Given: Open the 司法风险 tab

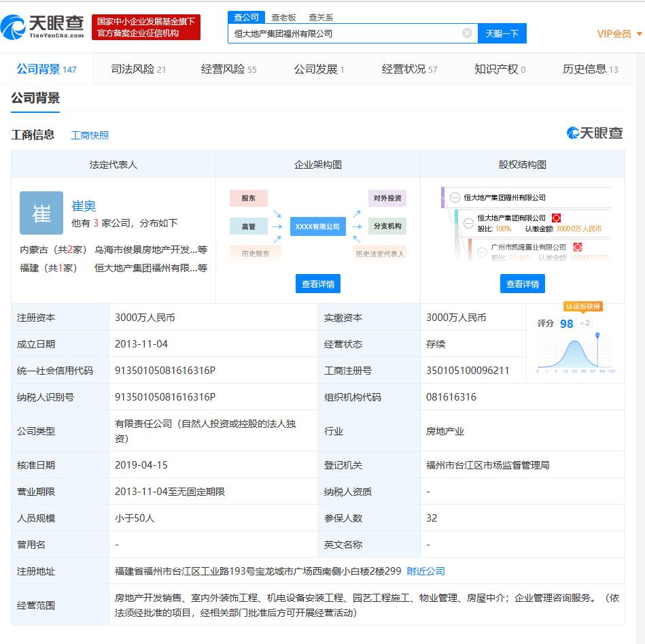Looking at the screenshot, I should click(138, 69).
